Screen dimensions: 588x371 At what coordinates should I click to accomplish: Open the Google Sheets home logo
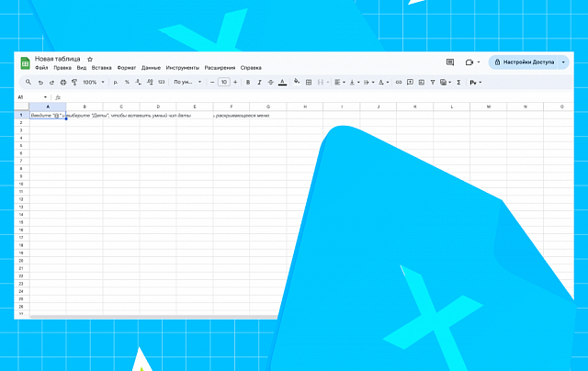25,63
